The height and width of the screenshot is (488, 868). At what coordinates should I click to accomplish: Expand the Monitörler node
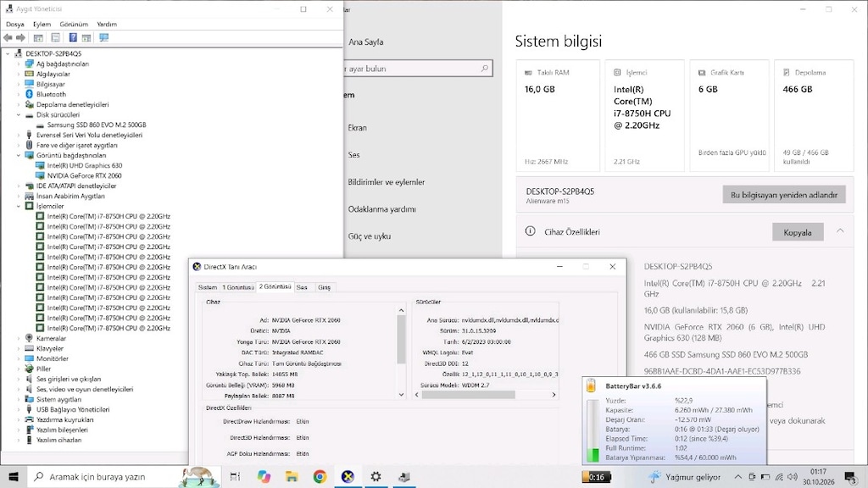[19, 358]
